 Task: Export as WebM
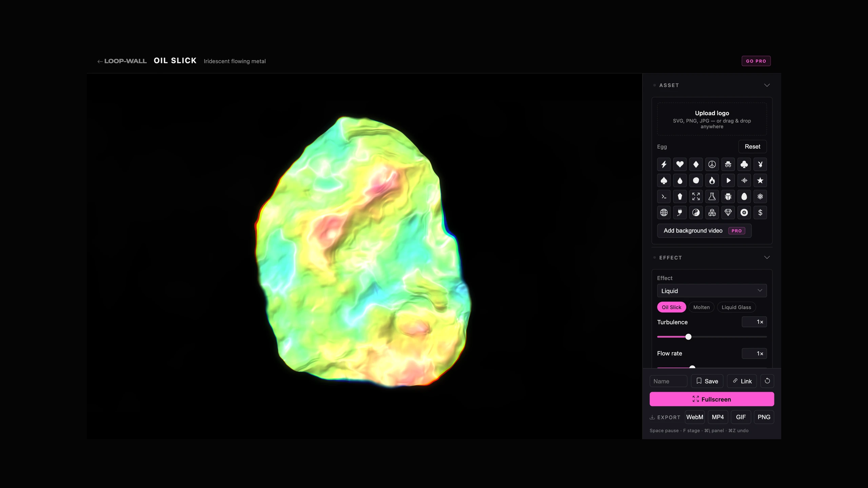pyautogui.click(x=695, y=417)
